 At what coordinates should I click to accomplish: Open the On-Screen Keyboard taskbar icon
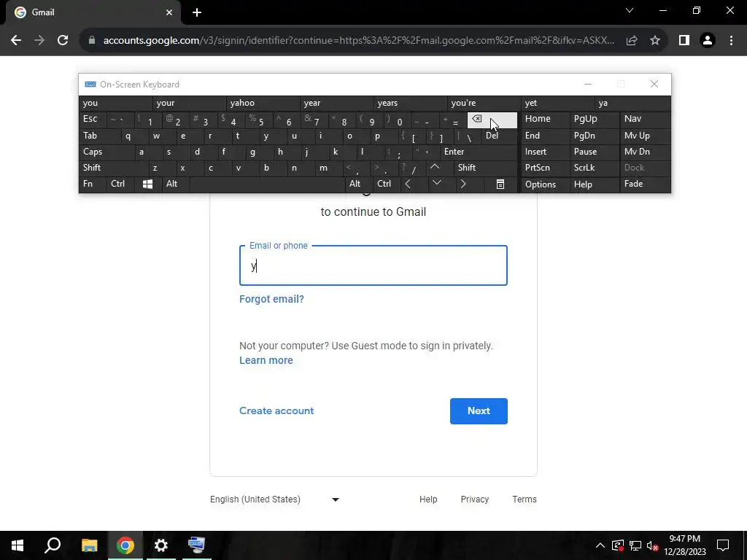click(x=197, y=545)
